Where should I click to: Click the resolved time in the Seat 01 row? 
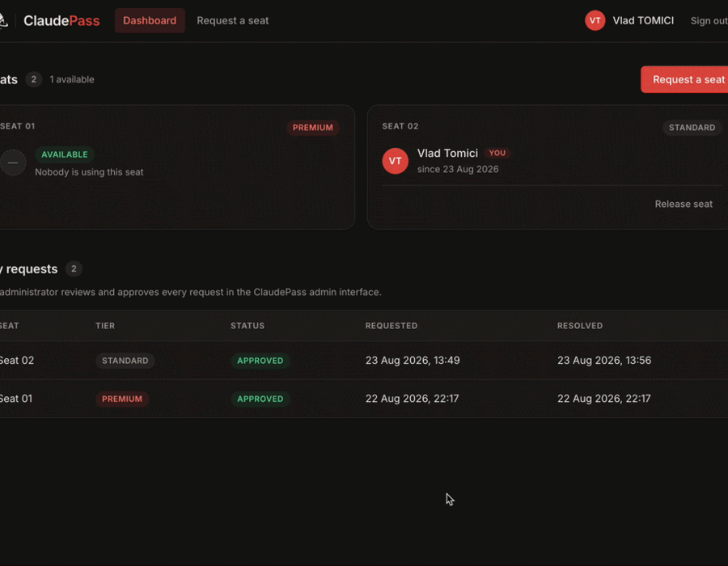(x=603, y=399)
